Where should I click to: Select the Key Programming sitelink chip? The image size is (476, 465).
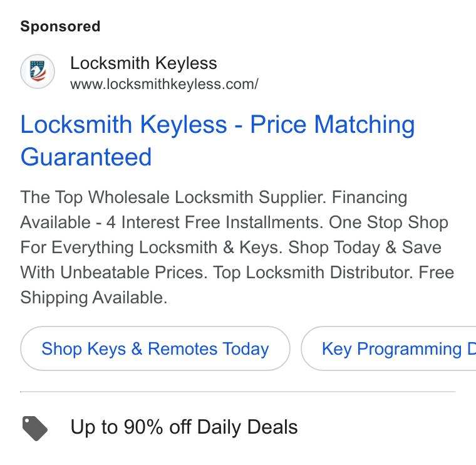pyautogui.click(x=388, y=348)
